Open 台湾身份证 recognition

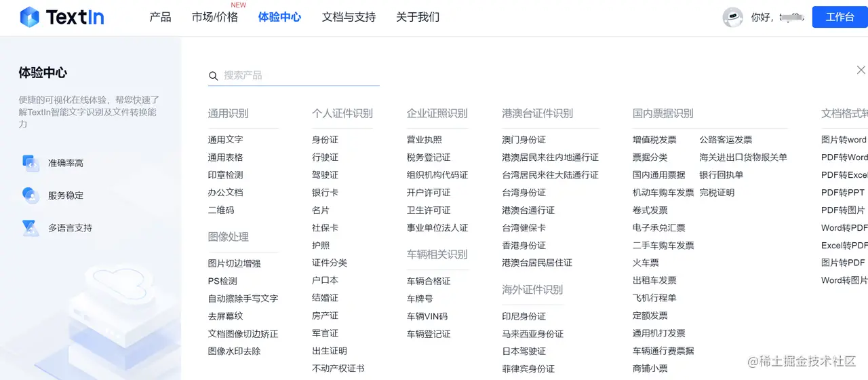524,193
